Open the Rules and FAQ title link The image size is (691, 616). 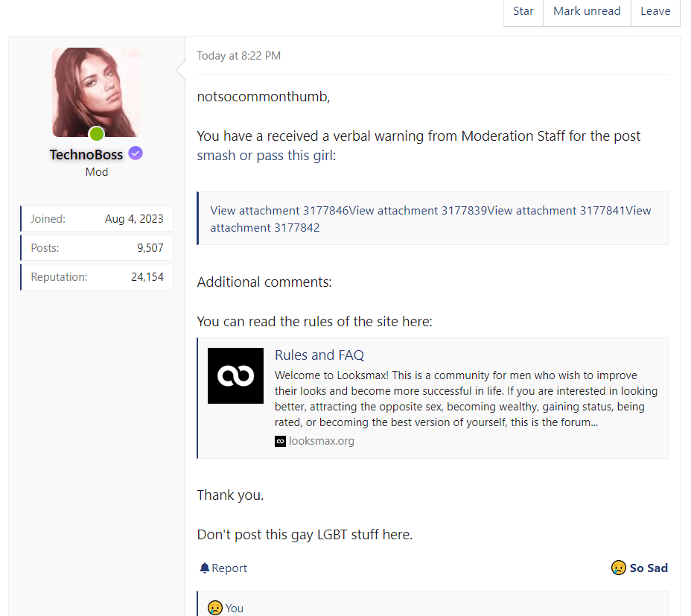pyautogui.click(x=319, y=355)
